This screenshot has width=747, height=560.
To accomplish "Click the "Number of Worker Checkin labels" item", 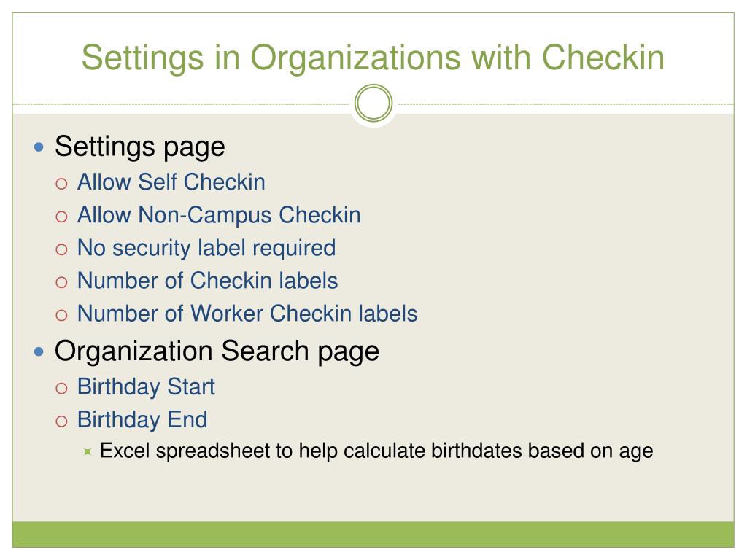I will click(x=247, y=314).
